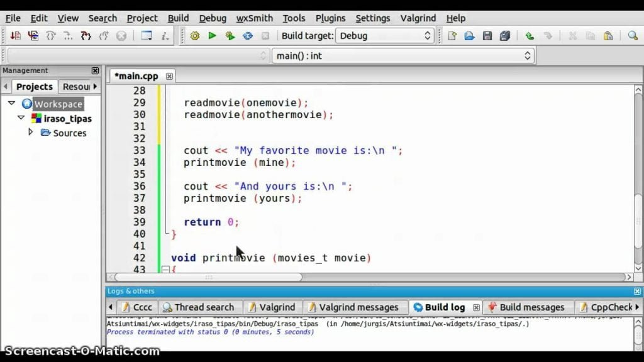Switch to the Thread search tab
The height and width of the screenshot is (362, 644).
199,307
